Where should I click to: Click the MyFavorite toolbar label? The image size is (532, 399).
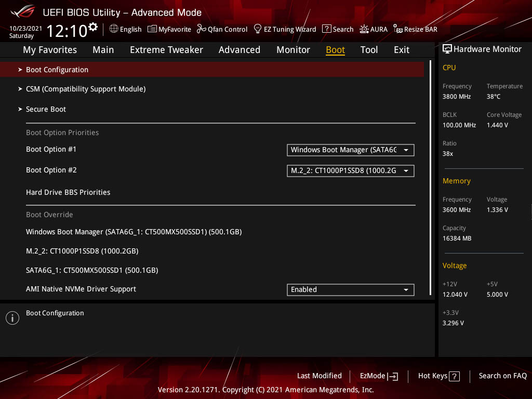(x=175, y=29)
